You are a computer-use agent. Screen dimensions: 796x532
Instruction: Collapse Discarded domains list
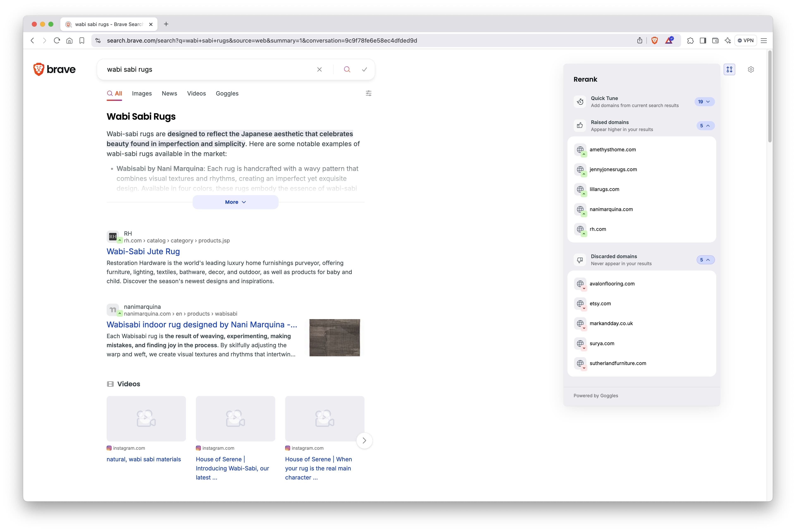(x=705, y=260)
